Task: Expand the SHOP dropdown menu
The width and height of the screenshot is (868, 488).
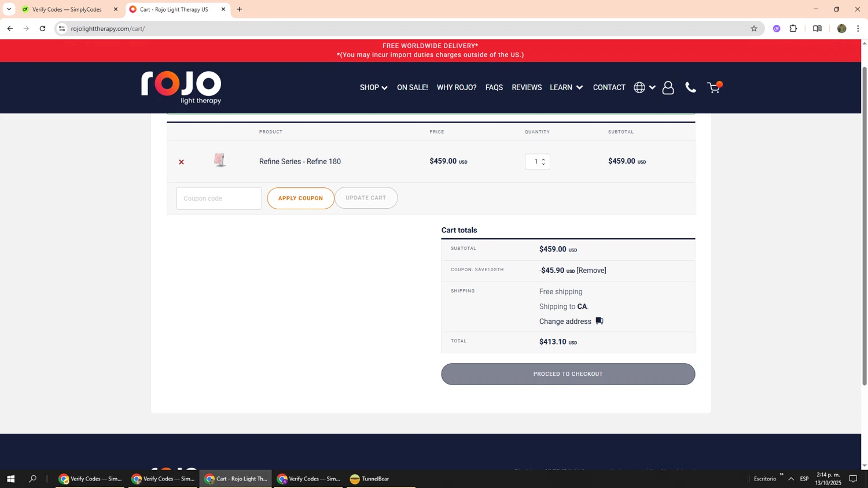Action: coord(373,87)
